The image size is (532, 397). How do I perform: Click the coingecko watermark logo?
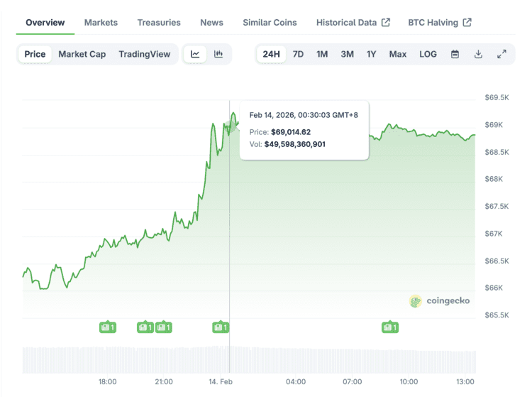point(439,301)
